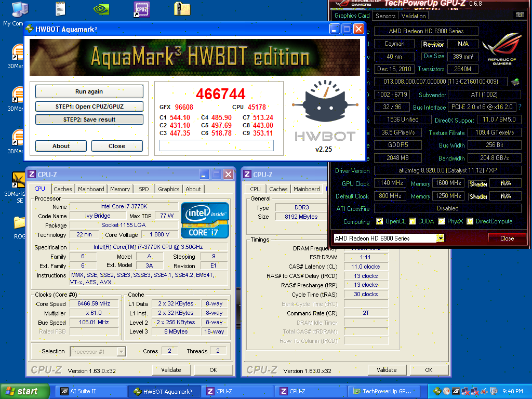The image size is (532, 399).
Task: Open the My Computer desktop icon
Action: coord(20,9)
